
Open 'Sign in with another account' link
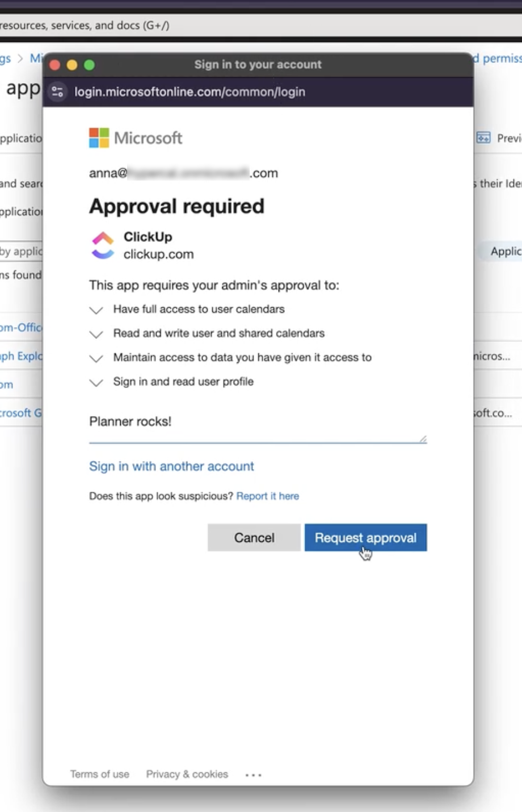(x=171, y=466)
